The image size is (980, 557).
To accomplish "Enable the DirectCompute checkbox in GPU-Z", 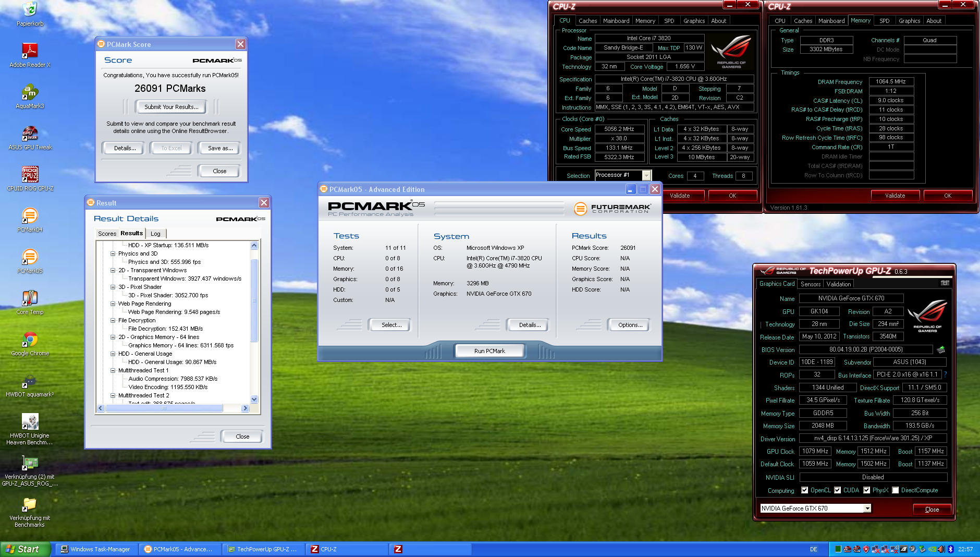I will pos(896,490).
